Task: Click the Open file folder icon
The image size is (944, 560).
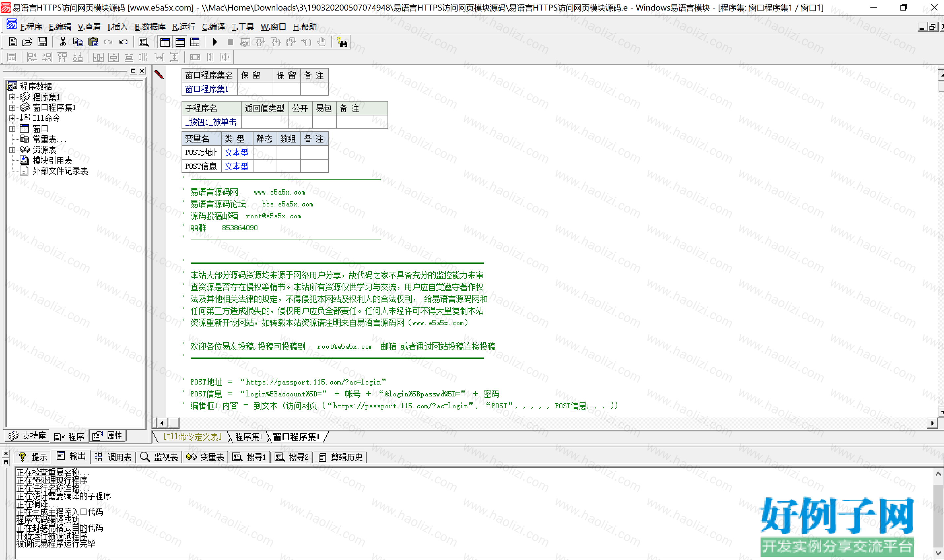Action: [x=28, y=42]
